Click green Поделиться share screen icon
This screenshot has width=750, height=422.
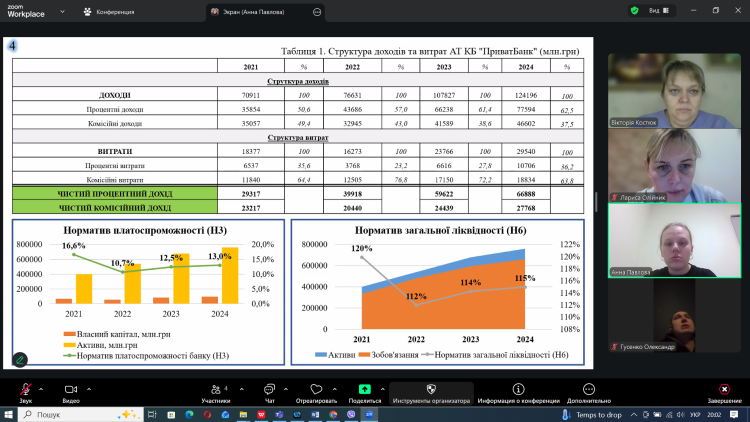[365, 389]
